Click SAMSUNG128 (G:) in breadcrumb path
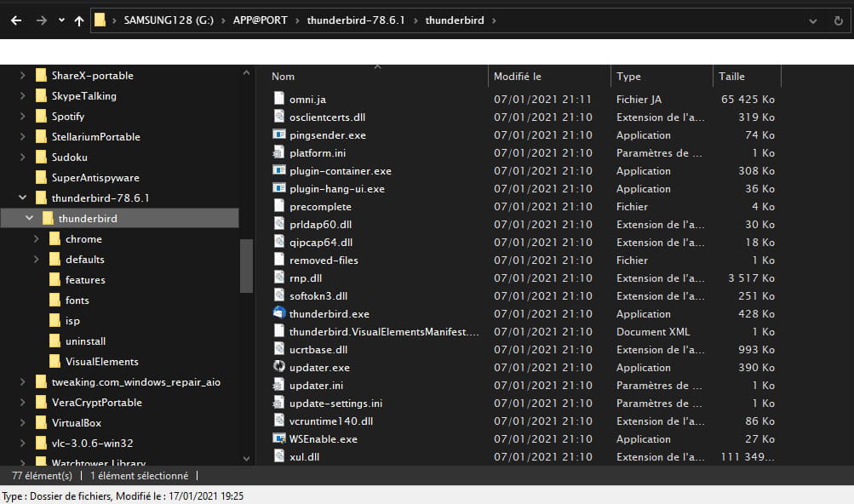The height and width of the screenshot is (504, 854). click(x=169, y=20)
